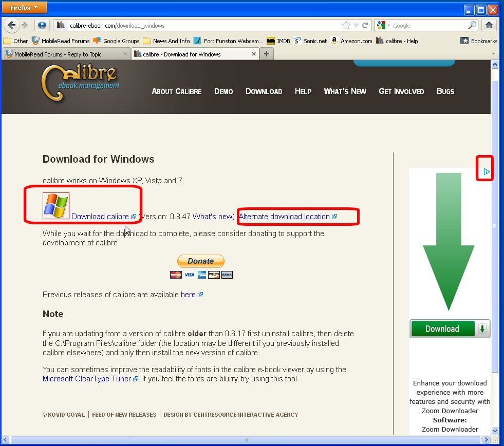Viewport: 504px width, 446px height.
Task: Open the Google Groups bookmark
Action: pos(116,41)
